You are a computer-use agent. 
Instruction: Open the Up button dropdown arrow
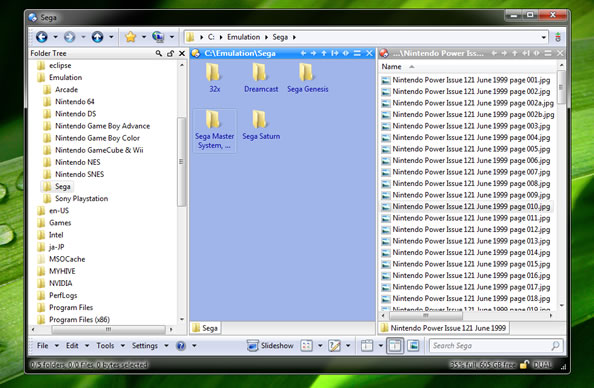click(111, 37)
